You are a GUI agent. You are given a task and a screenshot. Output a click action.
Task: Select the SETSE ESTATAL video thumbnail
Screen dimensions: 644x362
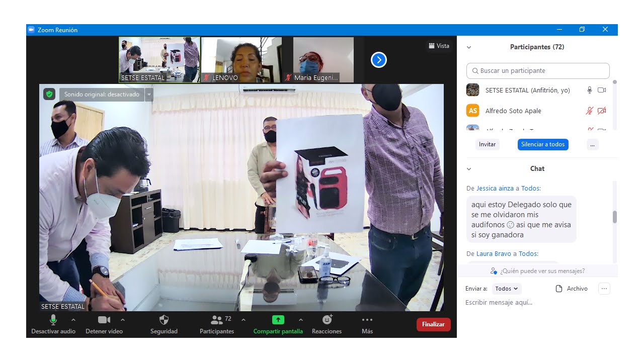tap(159, 60)
